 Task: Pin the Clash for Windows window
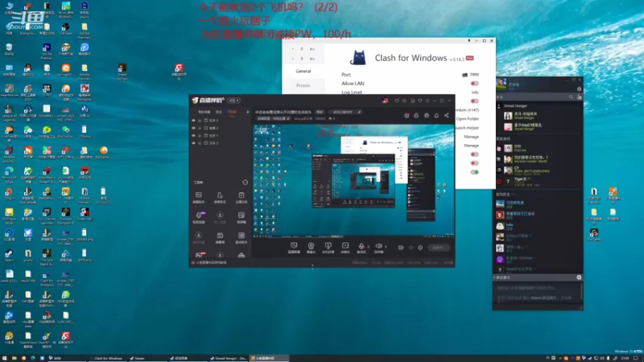(469, 41)
